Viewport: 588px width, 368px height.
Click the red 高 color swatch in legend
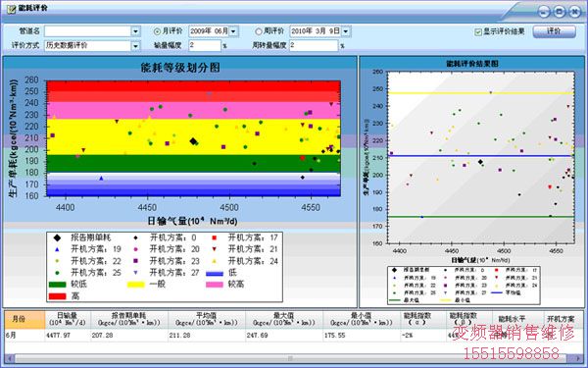click(x=58, y=296)
